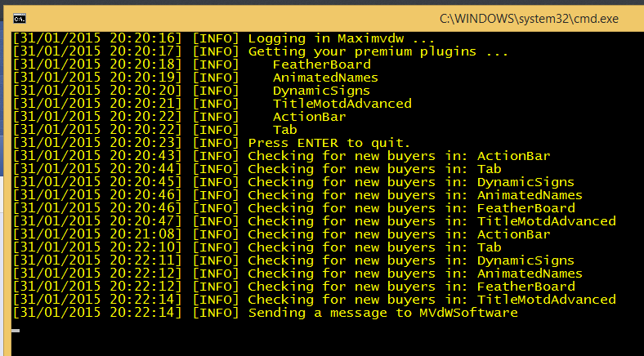Click the 20:20:46 Checking AnimatedNames line
Screen dimensions: 644x356
pos(297,196)
